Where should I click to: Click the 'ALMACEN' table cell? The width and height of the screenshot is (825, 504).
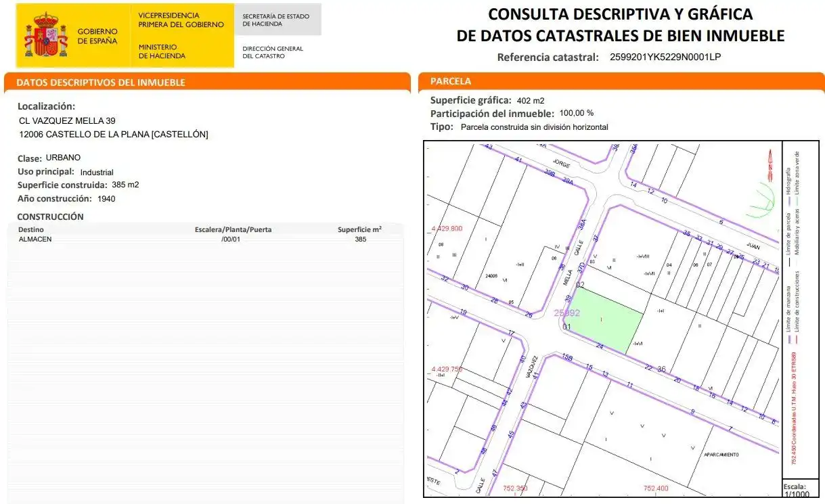click(x=35, y=239)
